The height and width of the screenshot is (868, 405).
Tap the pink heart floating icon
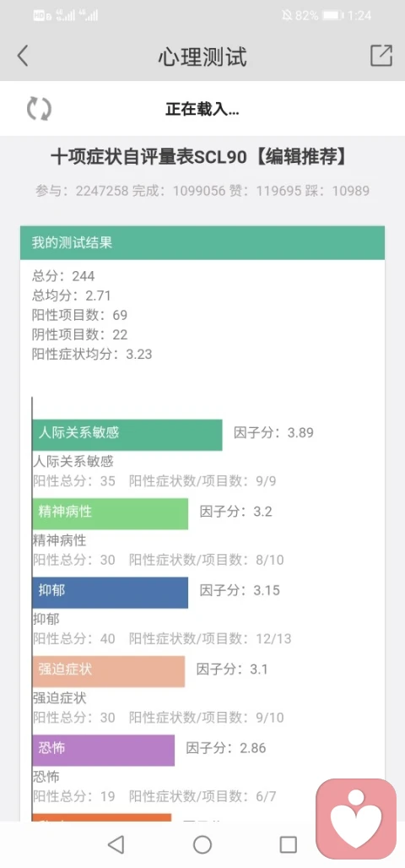click(356, 819)
